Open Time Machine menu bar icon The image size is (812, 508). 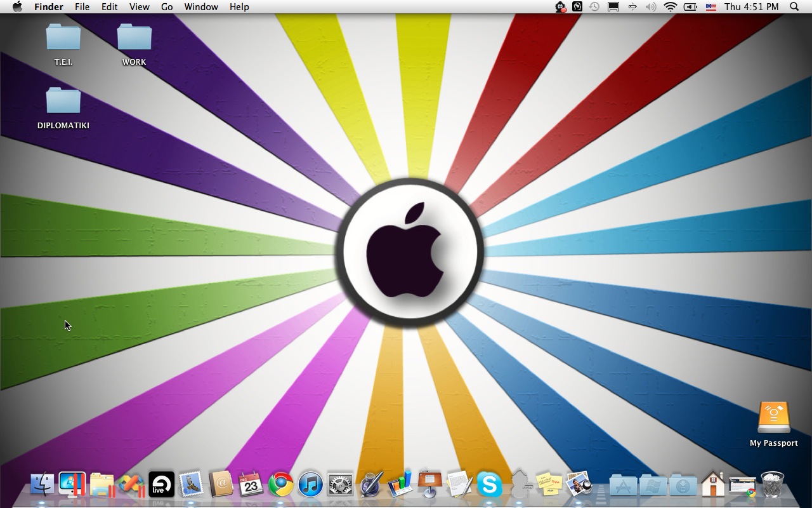[x=594, y=7]
